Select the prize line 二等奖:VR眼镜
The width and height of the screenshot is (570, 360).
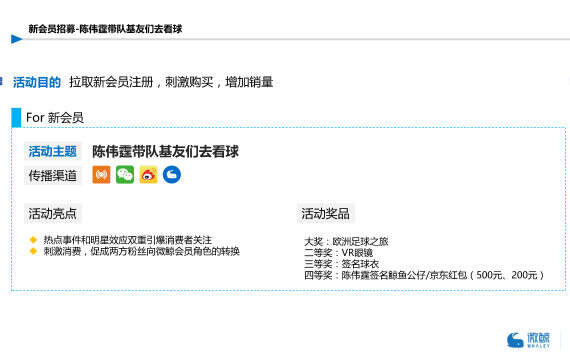click(x=338, y=253)
